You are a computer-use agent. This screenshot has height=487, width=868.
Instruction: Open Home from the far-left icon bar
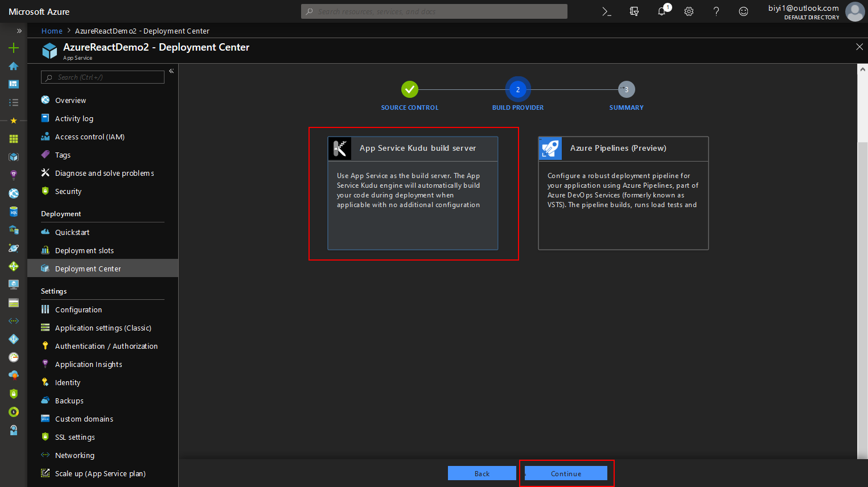coord(14,66)
